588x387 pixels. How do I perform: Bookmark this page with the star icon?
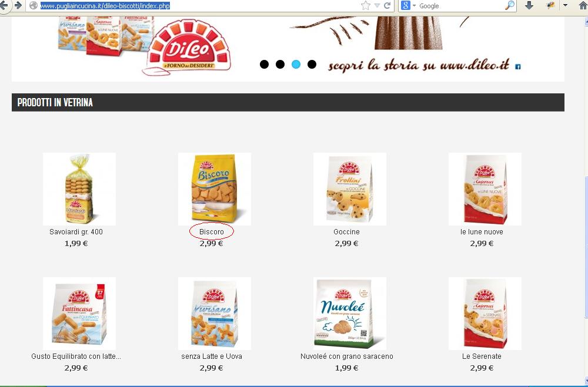[365, 6]
